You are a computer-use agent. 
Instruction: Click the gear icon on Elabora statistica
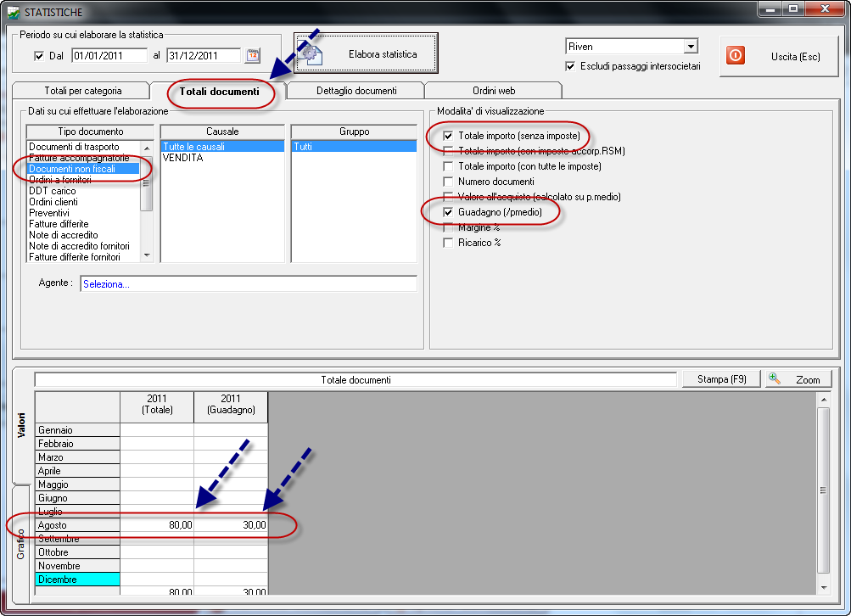click(310, 54)
